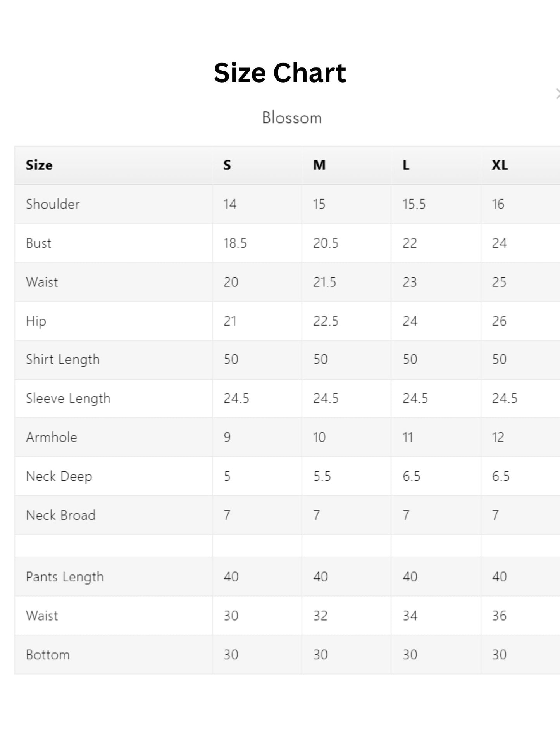Viewport: 560px width, 747px height.
Task: Select the Size column header
Action: (x=39, y=165)
